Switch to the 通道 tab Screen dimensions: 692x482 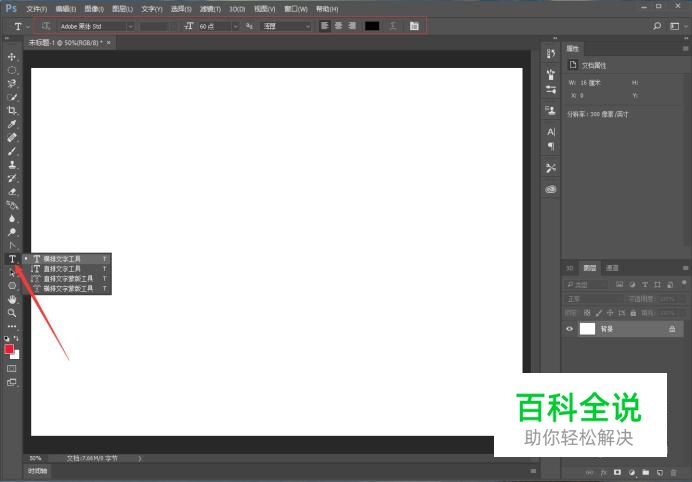(612, 268)
